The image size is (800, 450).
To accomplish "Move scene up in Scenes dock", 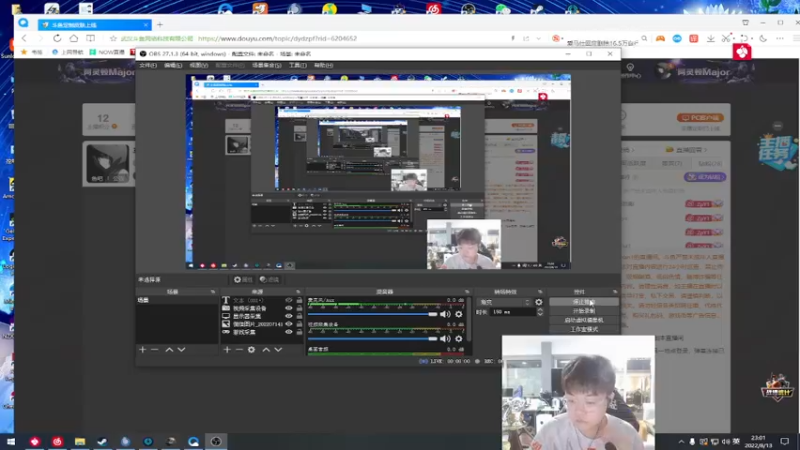I will pos(169,349).
